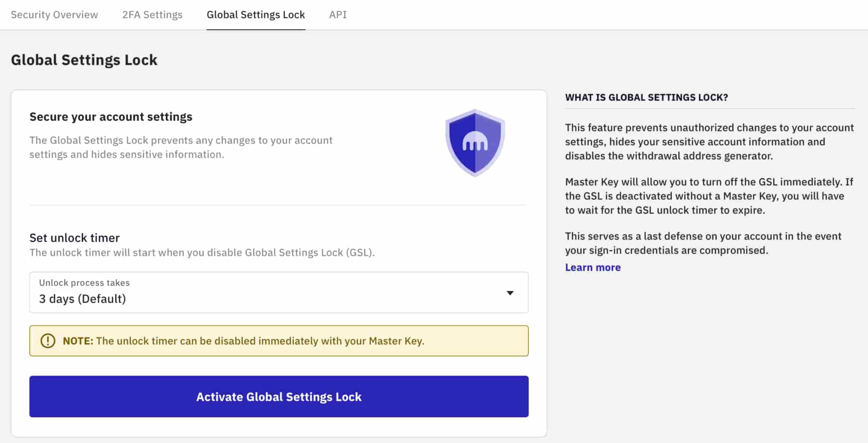Click the exclamation warning icon in the note
The height and width of the screenshot is (443, 868).
pyautogui.click(x=47, y=341)
